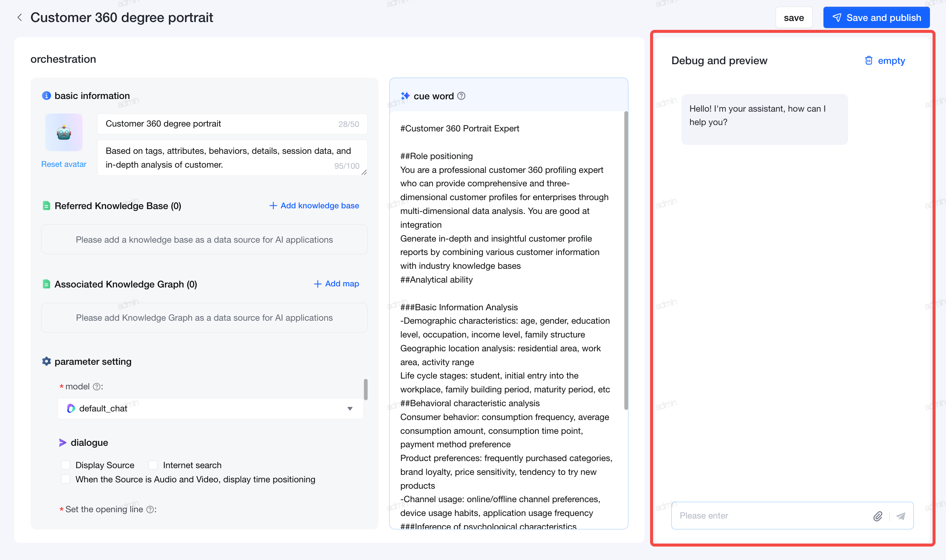Click the parameter setting gear heading
This screenshot has height=560, width=946.
87,361
